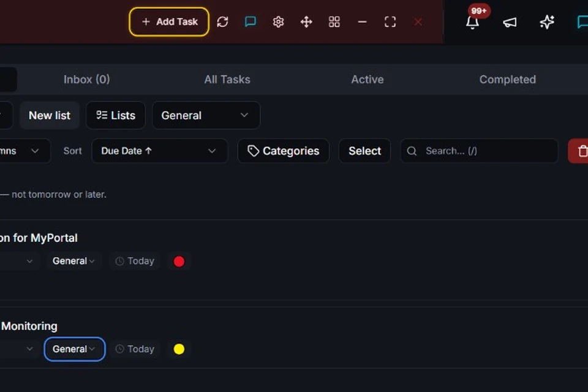
Task: Open the Due Date sort dropdown
Action: coord(159,151)
